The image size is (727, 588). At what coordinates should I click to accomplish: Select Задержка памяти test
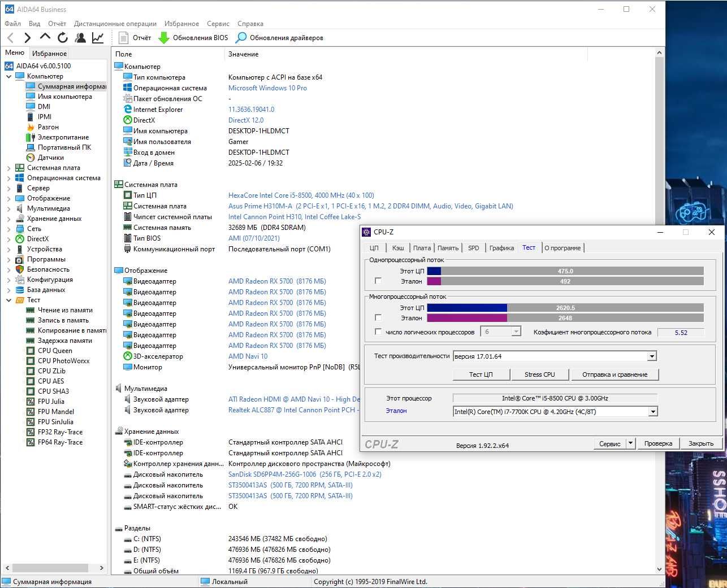(x=64, y=341)
